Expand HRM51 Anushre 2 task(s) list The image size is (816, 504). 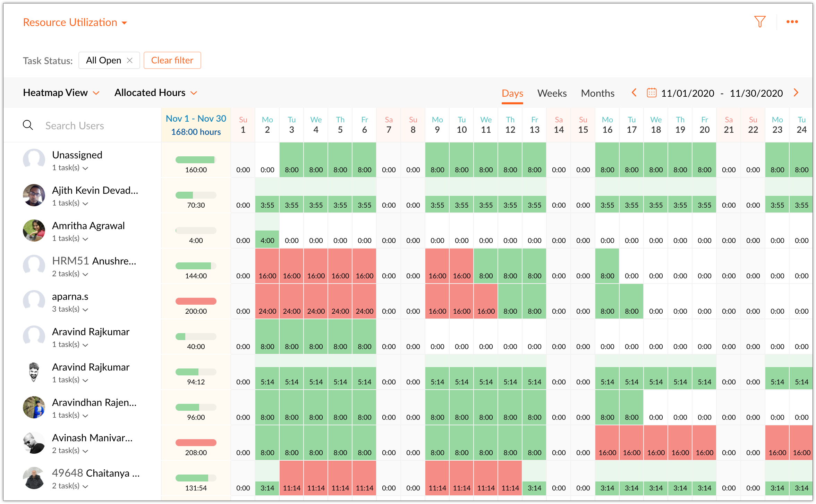(x=70, y=274)
